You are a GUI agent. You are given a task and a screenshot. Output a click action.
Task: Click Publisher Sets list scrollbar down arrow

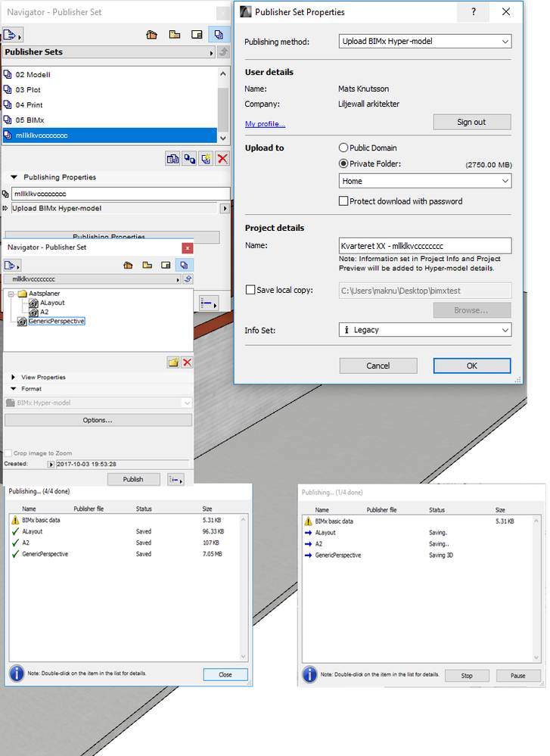click(x=222, y=138)
